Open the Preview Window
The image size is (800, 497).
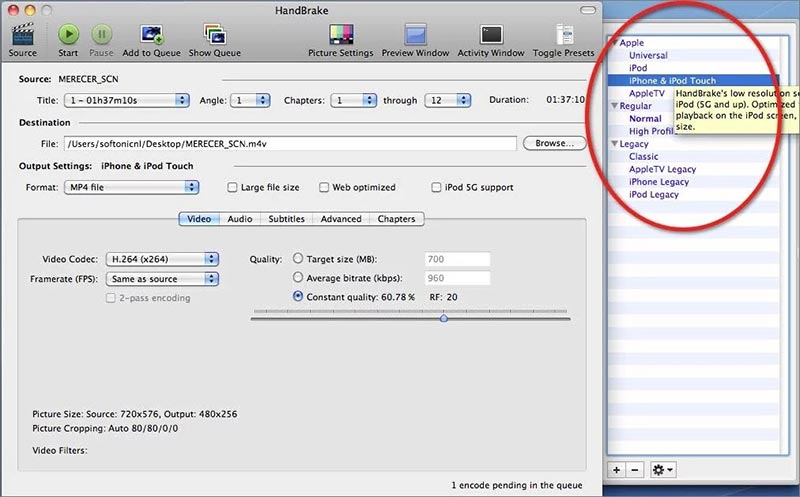[414, 35]
